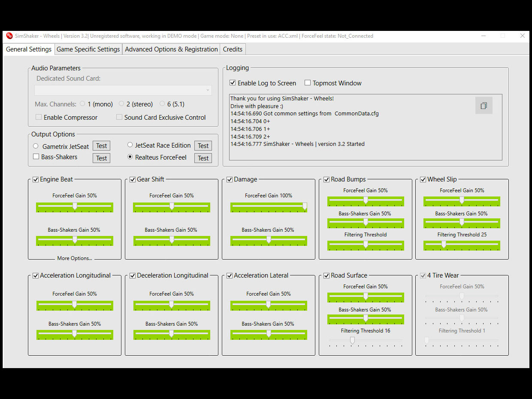Click the log line mentioning CommonData.cfg
The width and height of the screenshot is (532, 399).
coord(305,114)
